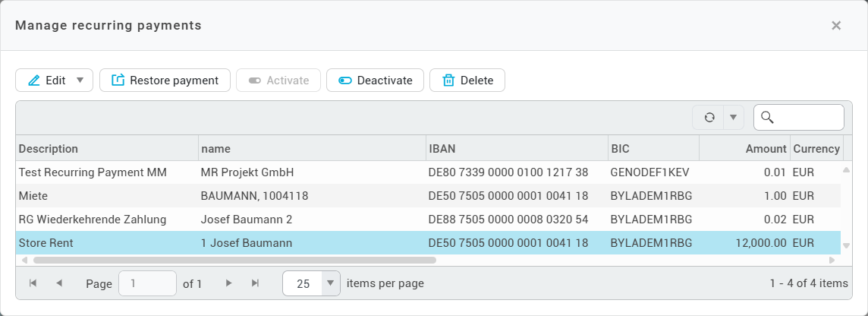Open the Edit dropdown arrow

[80, 81]
